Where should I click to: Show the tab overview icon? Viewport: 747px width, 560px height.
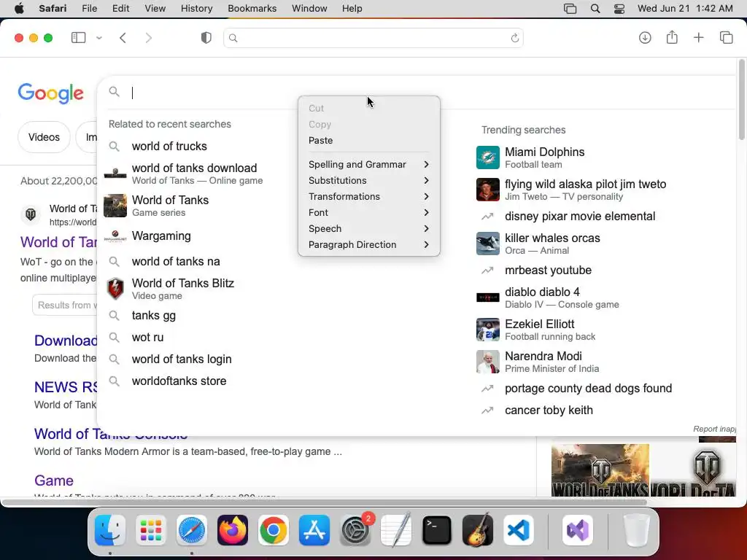click(x=726, y=38)
